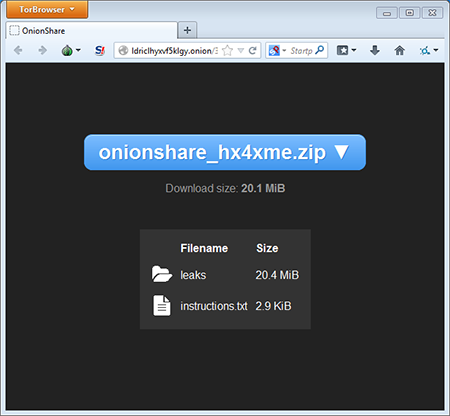Screen dimensions: 450x416
Task: Go to the home page
Action: point(399,50)
